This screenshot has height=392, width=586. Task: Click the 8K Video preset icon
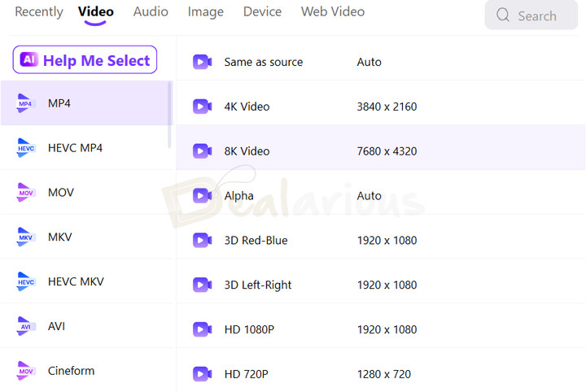(x=202, y=150)
